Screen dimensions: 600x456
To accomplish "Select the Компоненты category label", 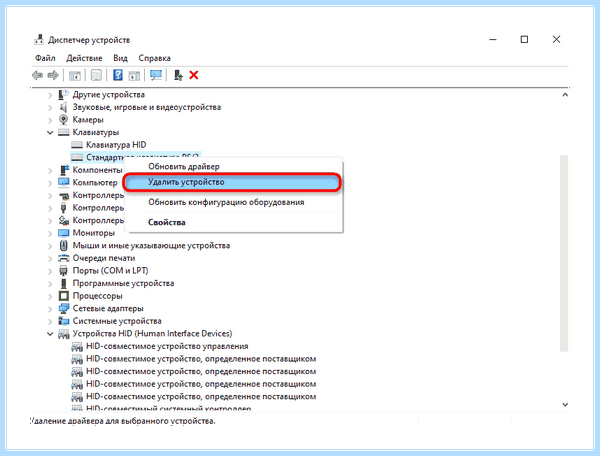I will tap(98, 170).
